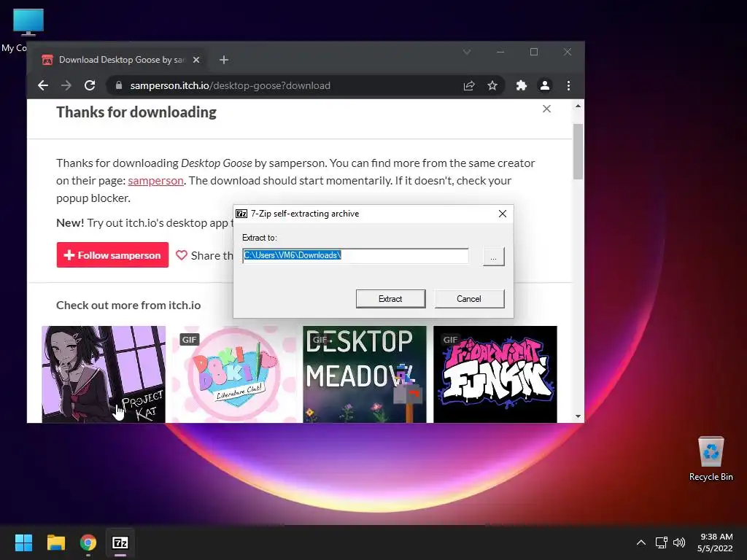Open the Project Kat game thumbnail
The width and height of the screenshot is (747, 560).
click(x=104, y=374)
